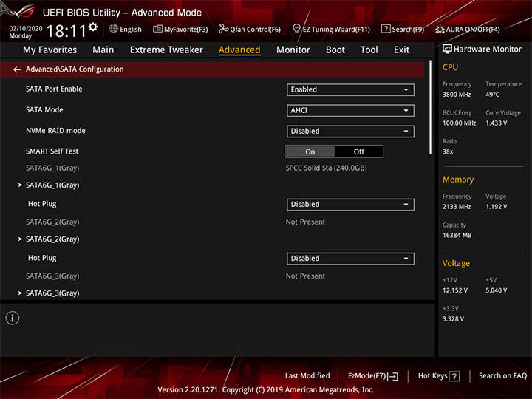The image size is (532, 399).
Task: Open the English language selector globe icon
Action: point(114,29)
